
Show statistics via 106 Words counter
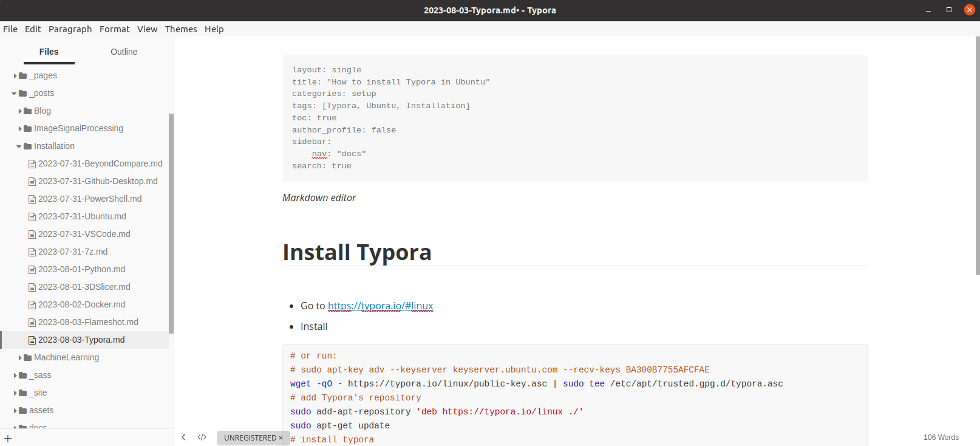[941, 437]
